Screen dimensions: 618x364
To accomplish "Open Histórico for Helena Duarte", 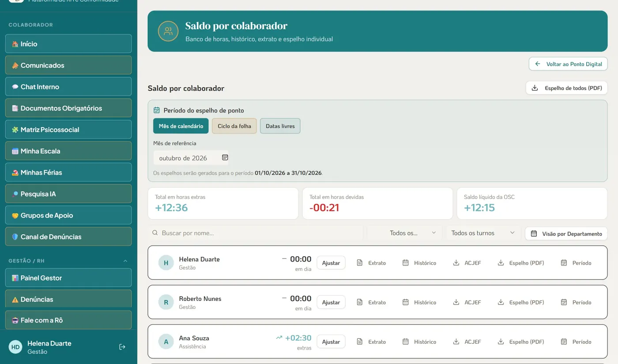I will pyautogui.click(x=419, y=263).
